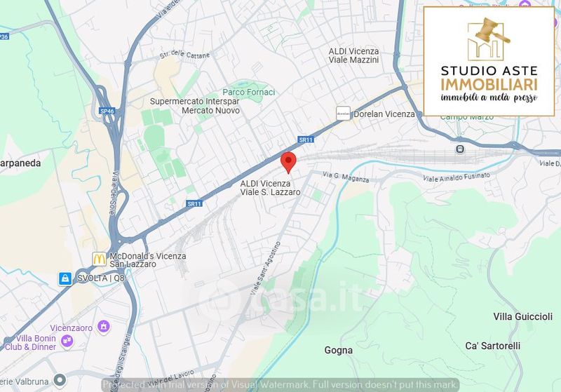The width and height of the screenshot is (561, 392).
Task: Select the Villa Guiccioli place label
Action: click(x=522, y=316)
